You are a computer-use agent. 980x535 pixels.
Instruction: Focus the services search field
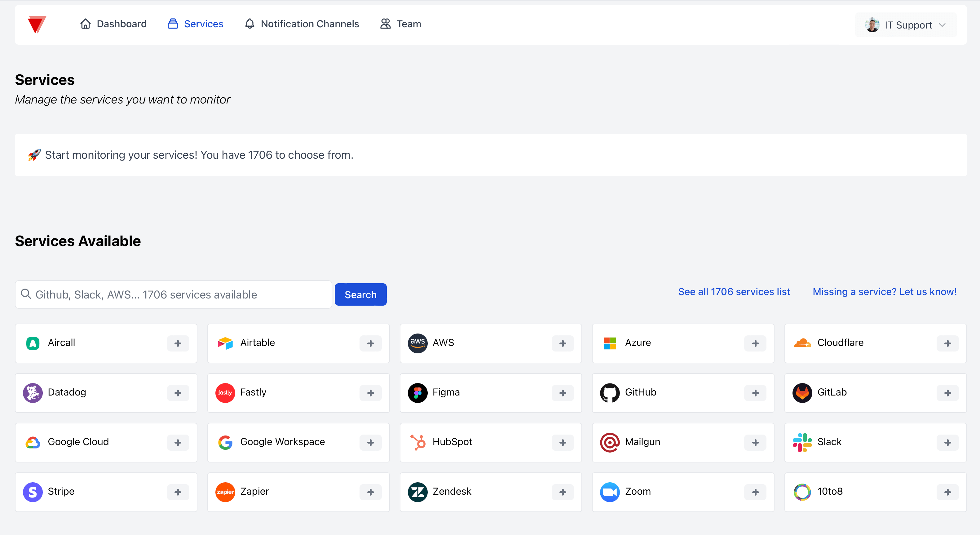click(x=174, y=294)
